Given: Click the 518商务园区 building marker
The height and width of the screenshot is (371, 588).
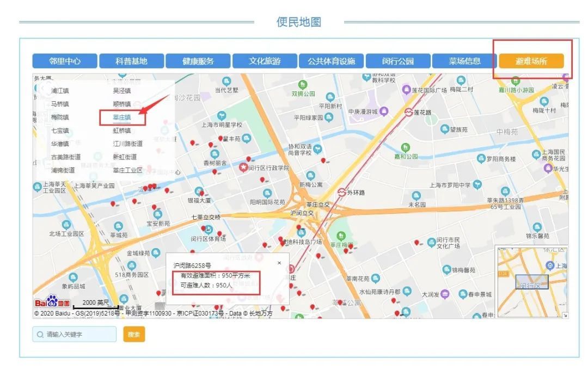Looking at the screenshot, I should pos(132,265).
